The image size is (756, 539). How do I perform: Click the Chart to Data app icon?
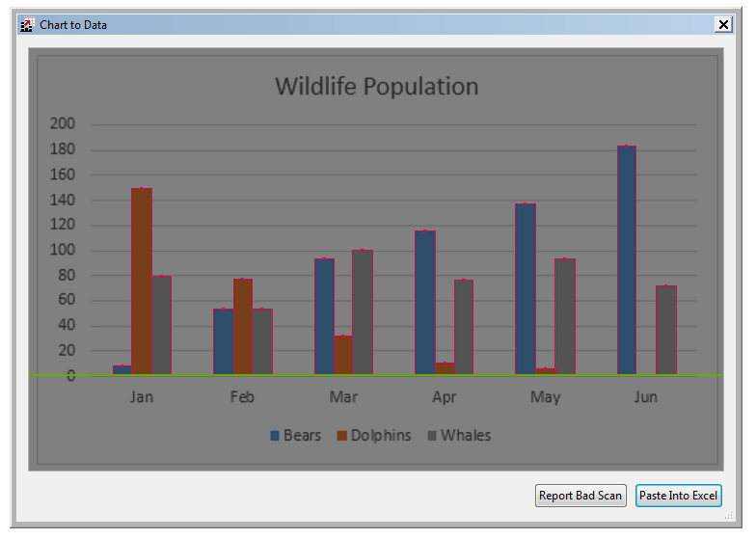26,24
